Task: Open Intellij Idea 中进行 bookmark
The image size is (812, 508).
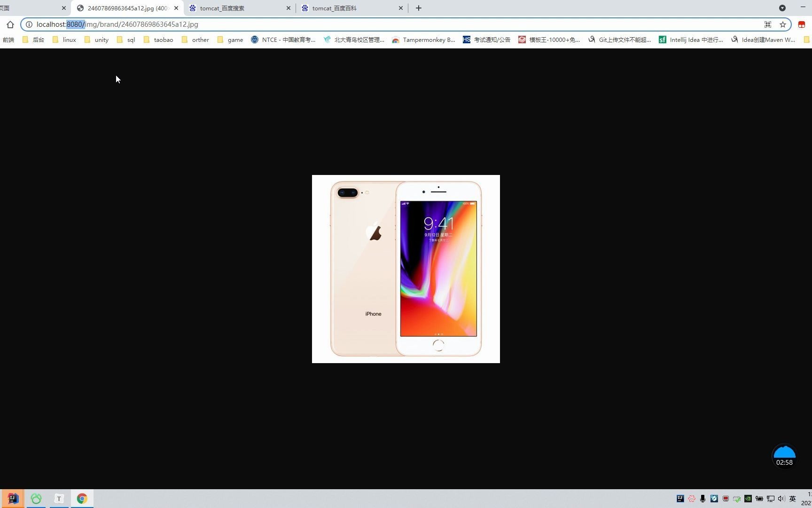Action: [691, 40]
